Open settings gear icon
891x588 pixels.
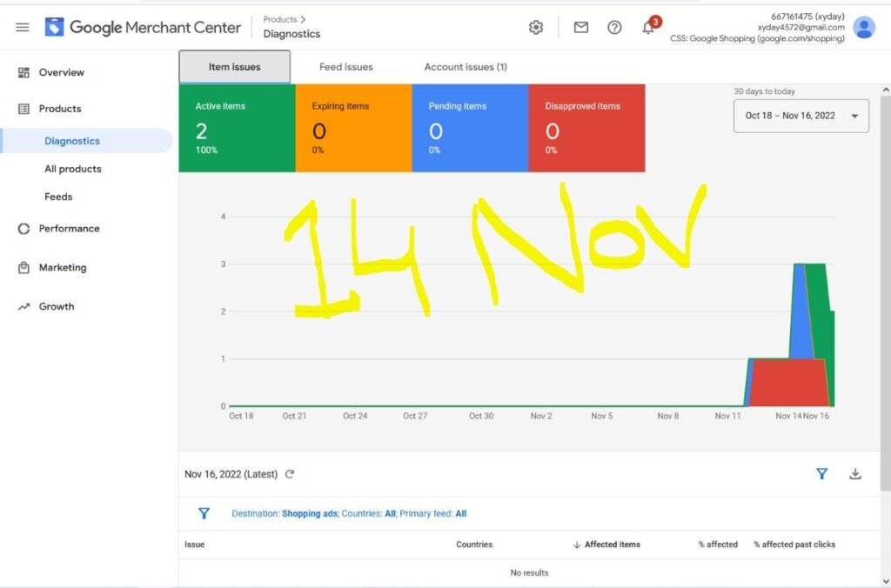pyautogui.click(x=536, y=27)
